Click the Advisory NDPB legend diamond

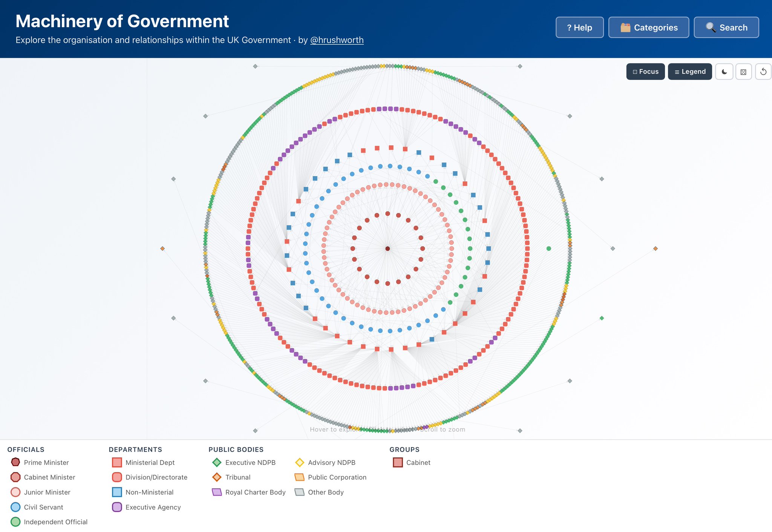point(300,462)
